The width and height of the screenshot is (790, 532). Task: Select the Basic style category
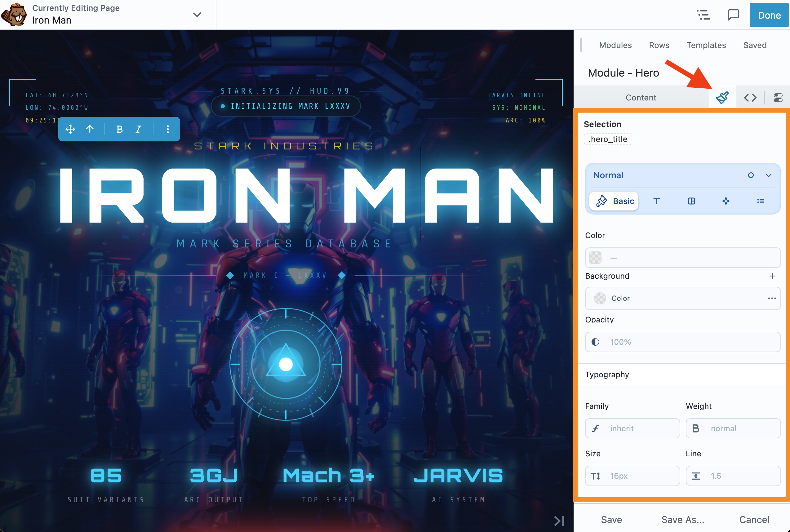[614, 201]
